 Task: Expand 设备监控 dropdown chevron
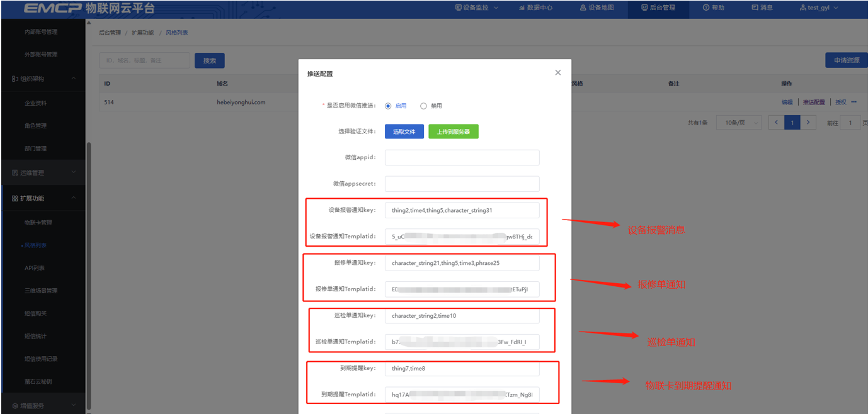(x=496, y=8)
